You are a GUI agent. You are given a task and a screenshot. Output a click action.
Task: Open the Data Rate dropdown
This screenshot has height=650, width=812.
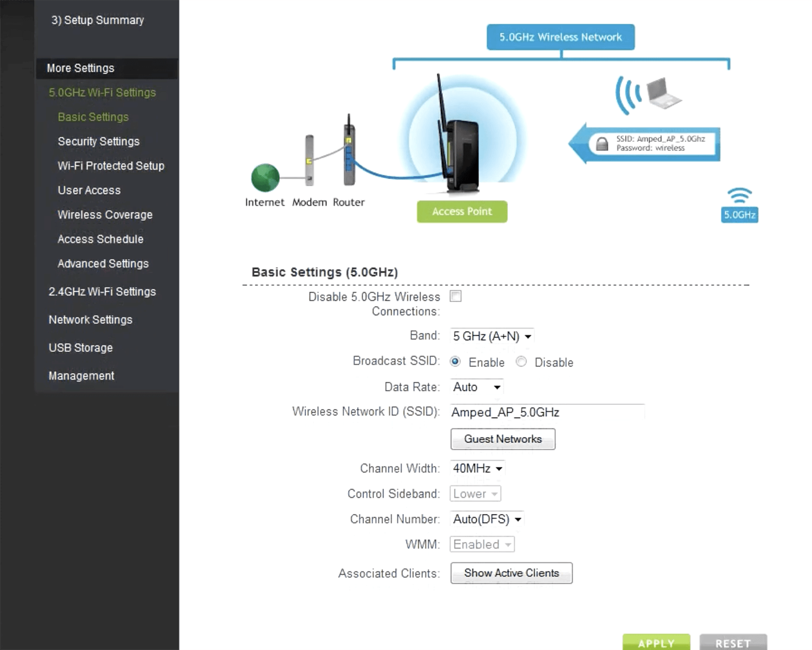coord(476,387)
